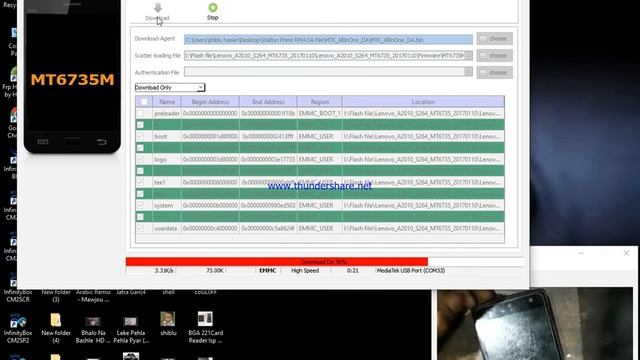Image resolution: width=640 pixels, height=360 pixels.
Task: Open BGA 221Card Reader Isp icon
Action: (x=205, y=327)
